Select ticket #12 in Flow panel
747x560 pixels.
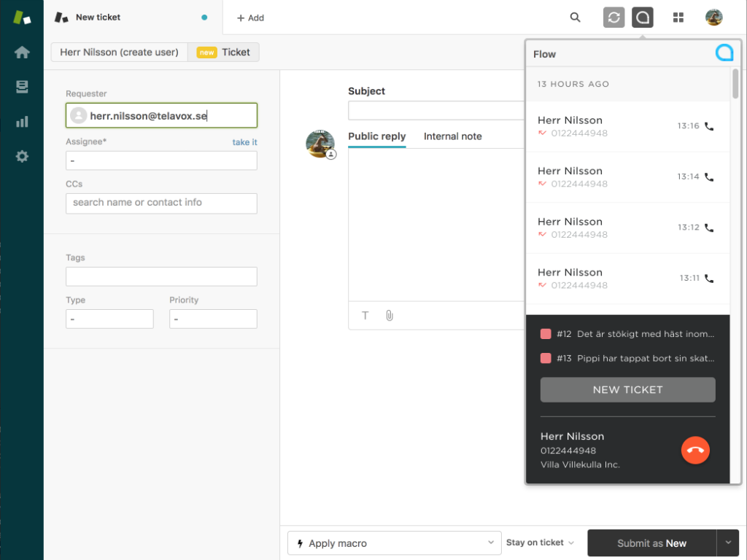[627, 334]
